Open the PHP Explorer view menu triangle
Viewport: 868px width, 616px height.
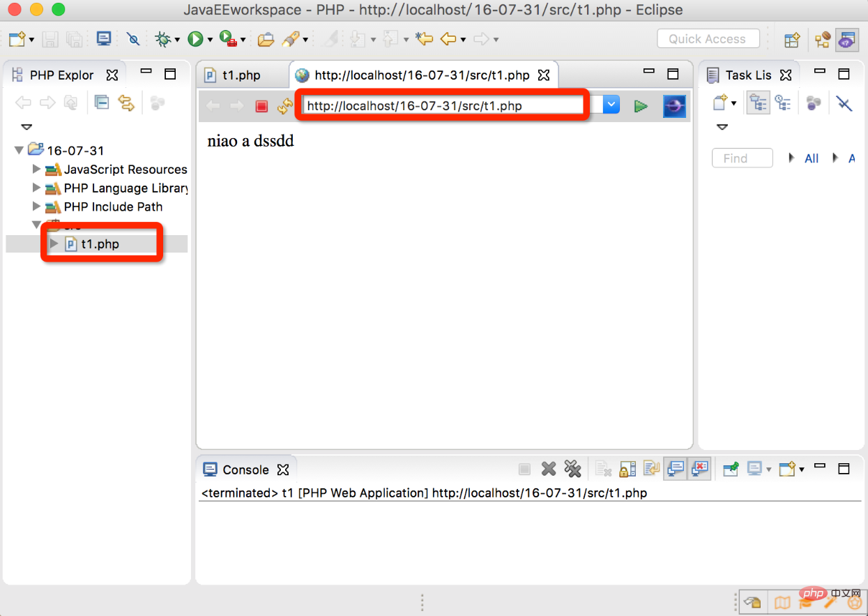[26, 127]
